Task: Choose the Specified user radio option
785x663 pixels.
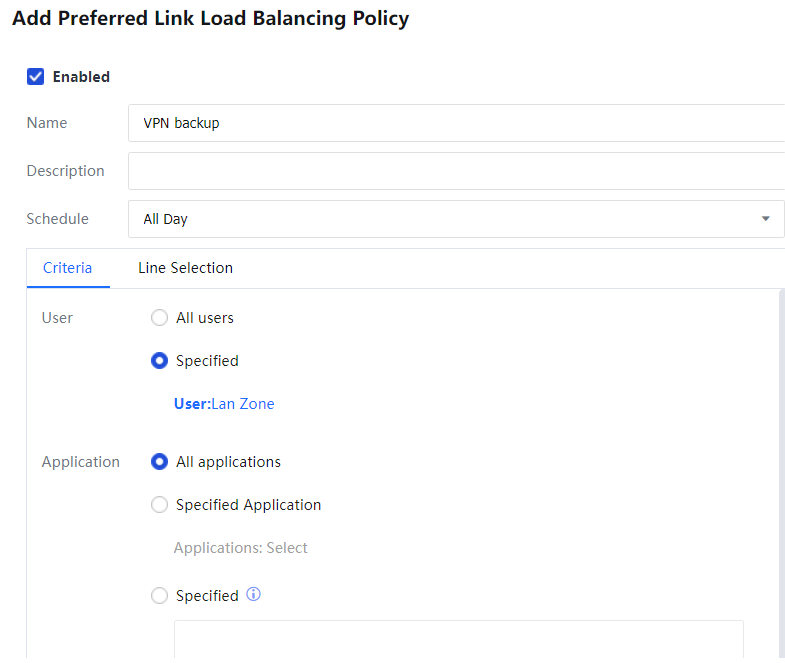Action: pos(159,361)
